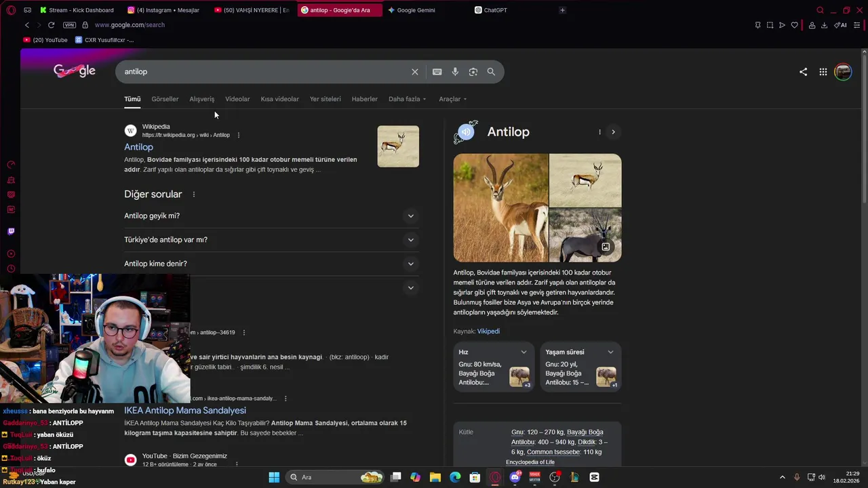This screenshot has width=868, height=488.
Task: Open a new tab with plus button
Action: pos(562,10)
